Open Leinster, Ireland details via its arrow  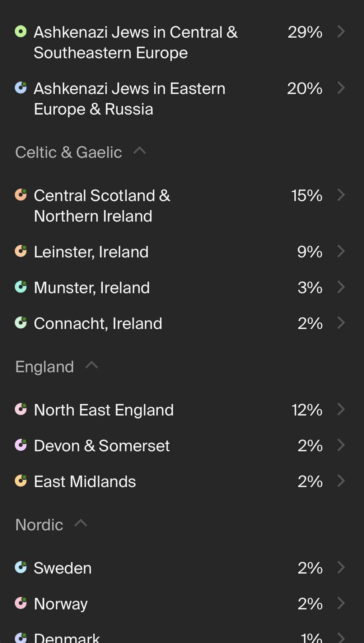[x=341, y=251]
